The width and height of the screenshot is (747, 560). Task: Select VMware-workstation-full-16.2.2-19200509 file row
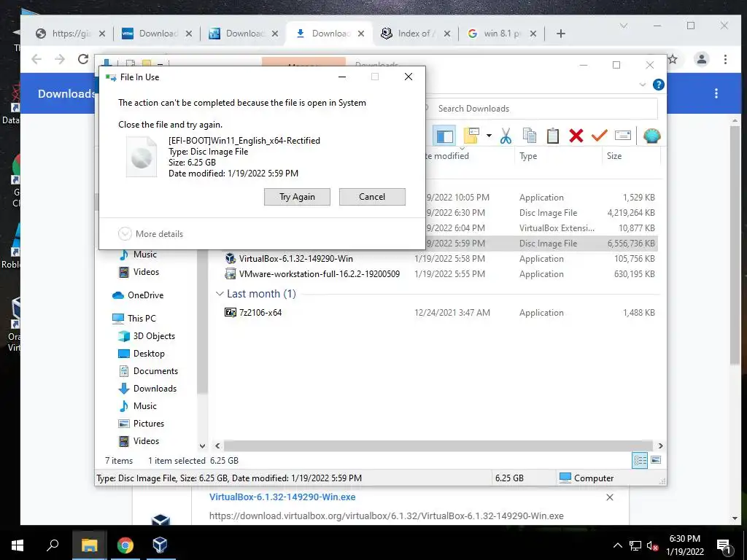point(441,274)
